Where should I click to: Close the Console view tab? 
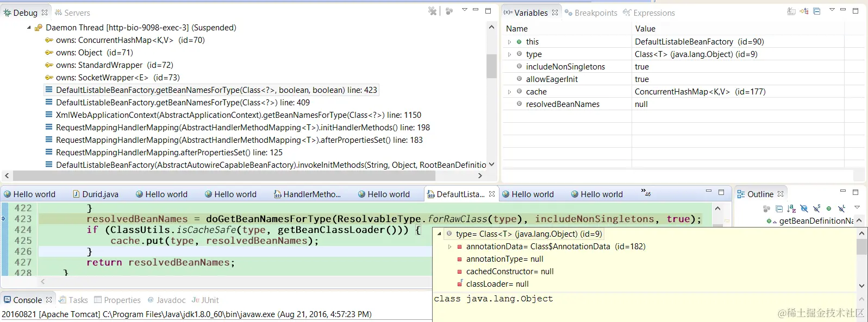click(x=49, y=300)
